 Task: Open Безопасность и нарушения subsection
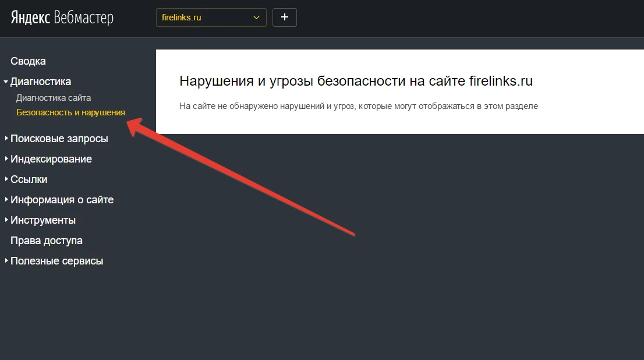pos(70,112)
